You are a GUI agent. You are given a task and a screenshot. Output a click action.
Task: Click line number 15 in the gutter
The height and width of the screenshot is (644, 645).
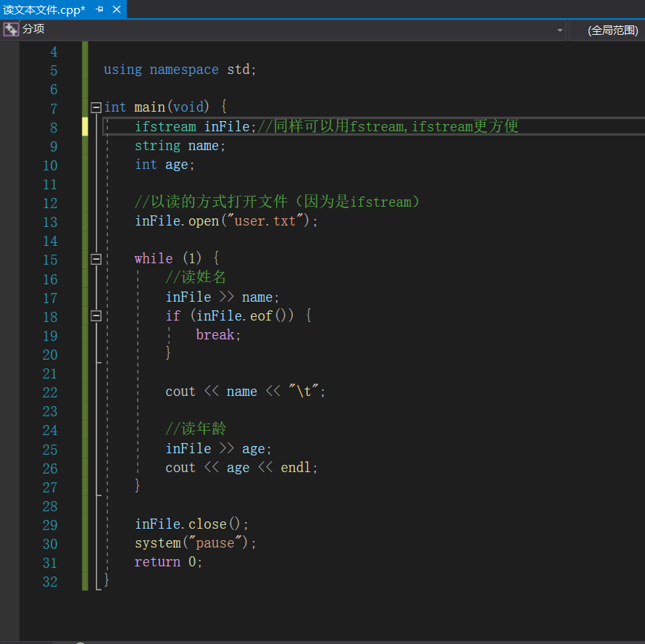50,260
